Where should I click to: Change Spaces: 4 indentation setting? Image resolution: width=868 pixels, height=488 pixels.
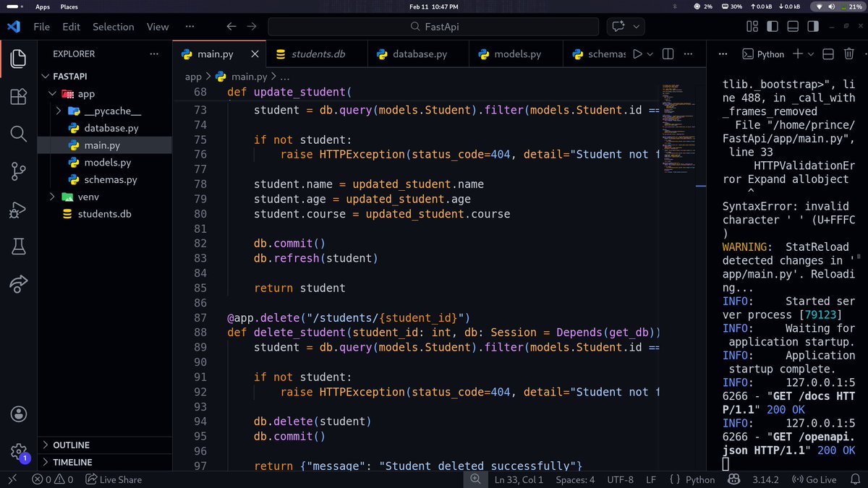coord(575,479)
